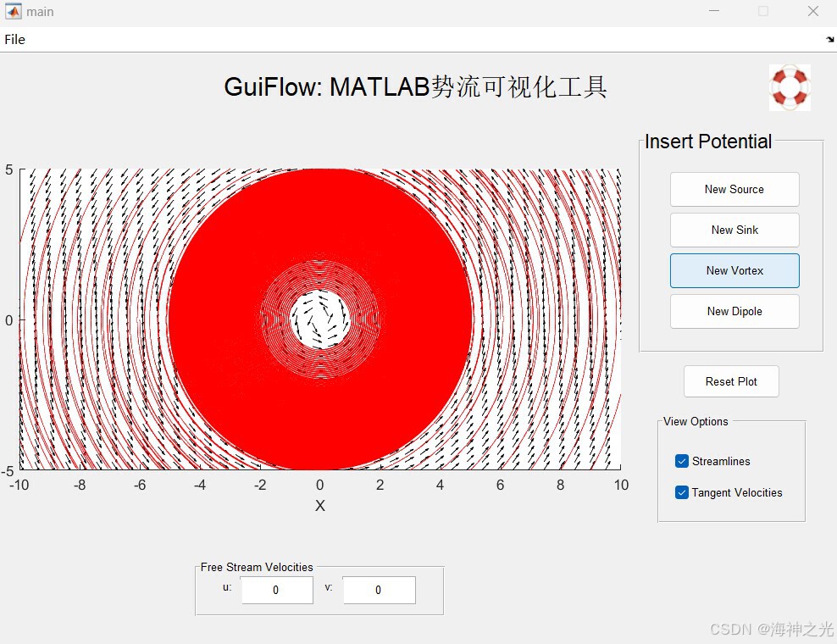Click the menu bar dock arrow icon
This screenshot has width=837, height=644.
[x=829, y=40]
